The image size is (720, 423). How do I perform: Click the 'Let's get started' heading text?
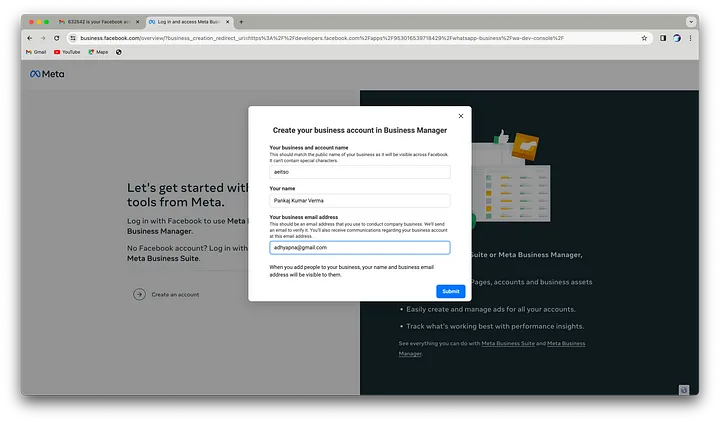pos(187,195)
